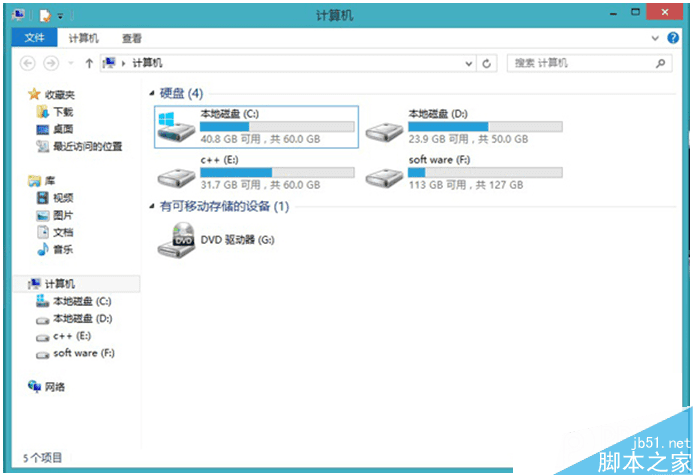Expand the address bar breadcrumb chevron
Screen dimensions: 693x475
coord(123,64)
